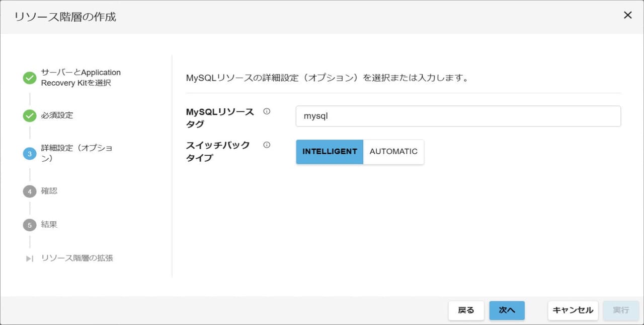
Task: Close the リソース階層の作成 dialog
Action: tap(627, 15)
